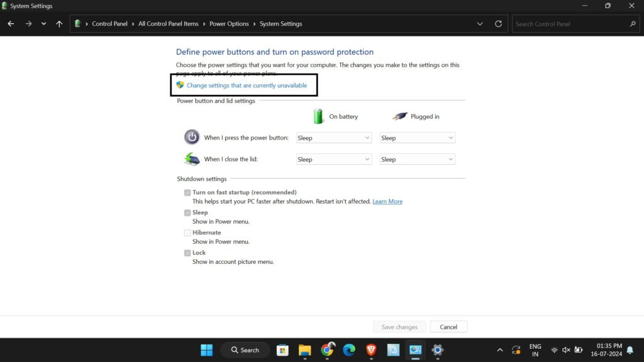Click the title bar battery app icon
The image size is (644, 362).
4,6
